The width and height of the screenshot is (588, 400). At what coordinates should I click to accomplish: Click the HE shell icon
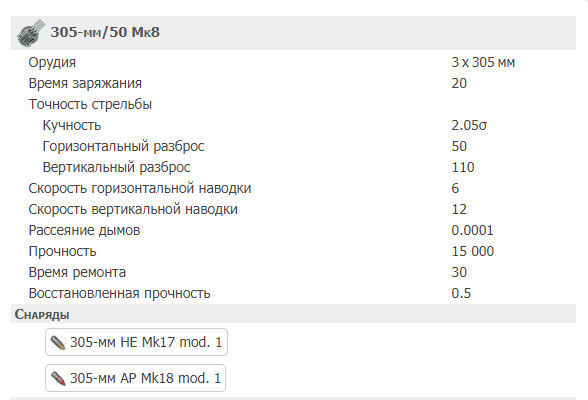coord(58,343)
